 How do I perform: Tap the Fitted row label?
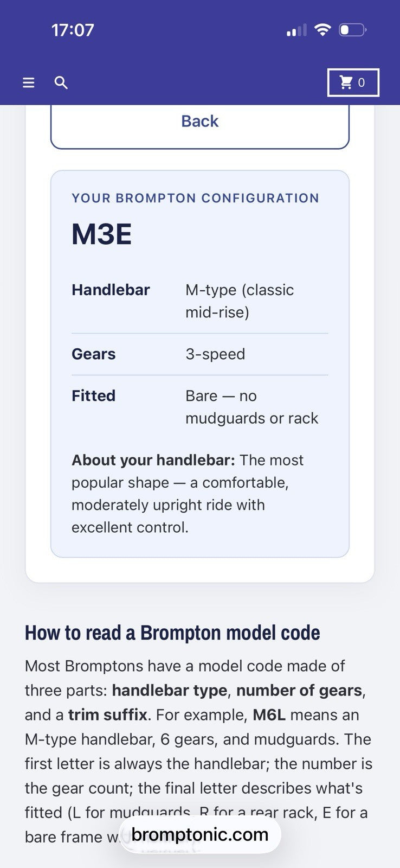pos(93,395)
